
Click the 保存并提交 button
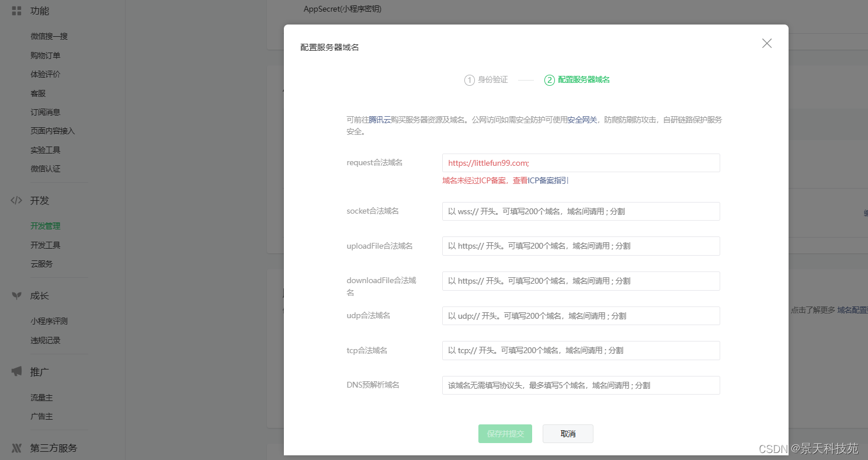click(505, 434)
